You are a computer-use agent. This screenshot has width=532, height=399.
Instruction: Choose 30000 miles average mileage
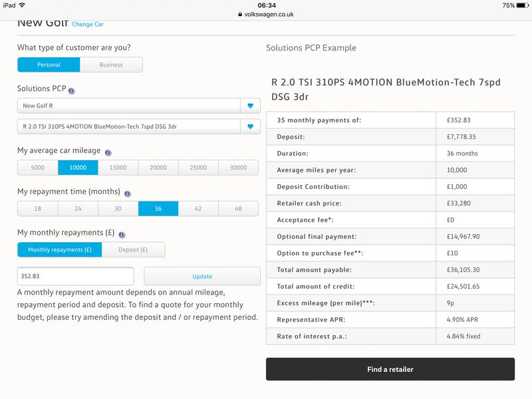239,168
